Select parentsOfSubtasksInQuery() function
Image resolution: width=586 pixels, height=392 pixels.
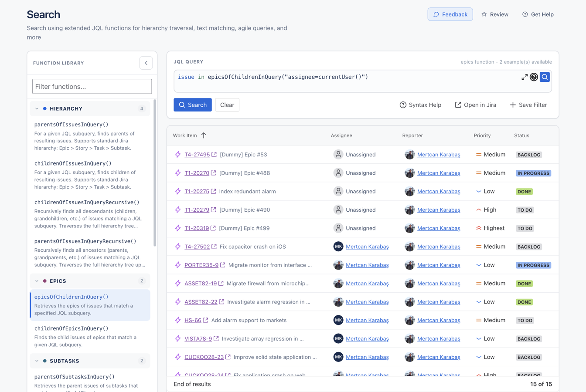click(90, 381)
